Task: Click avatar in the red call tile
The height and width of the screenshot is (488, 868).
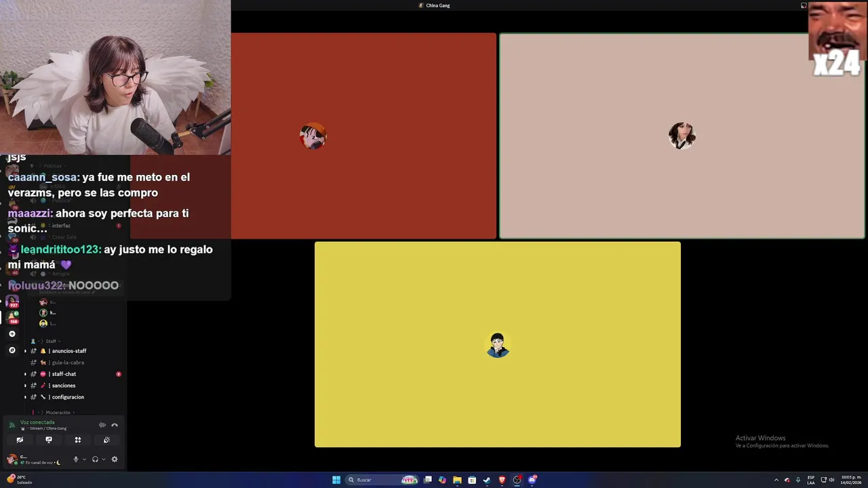Action: [313, 136]
